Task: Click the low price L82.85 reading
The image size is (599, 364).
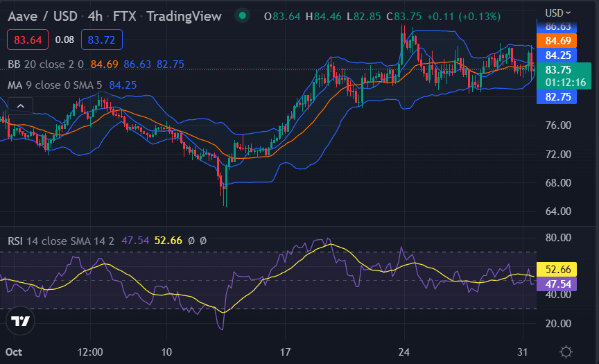Action: coord(364,17)
